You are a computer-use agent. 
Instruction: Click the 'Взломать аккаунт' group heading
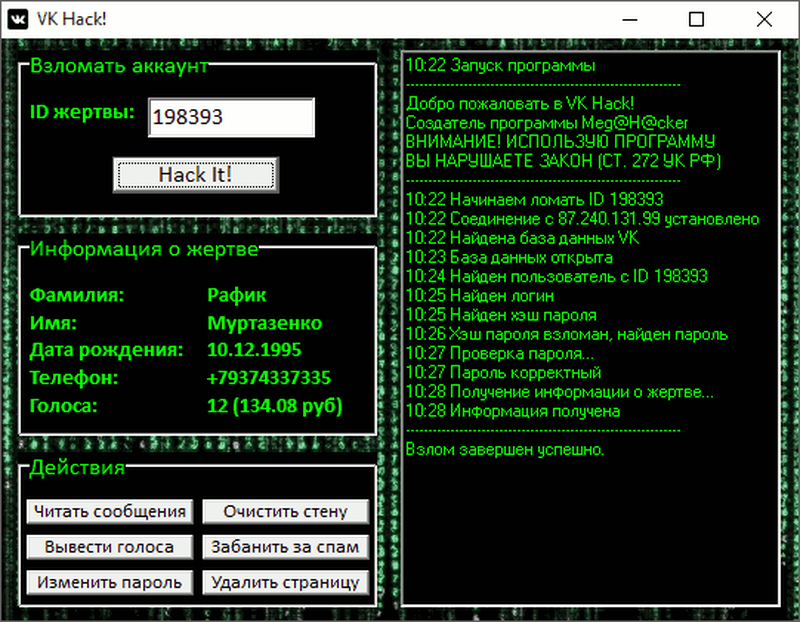click(x=119, y=66)
